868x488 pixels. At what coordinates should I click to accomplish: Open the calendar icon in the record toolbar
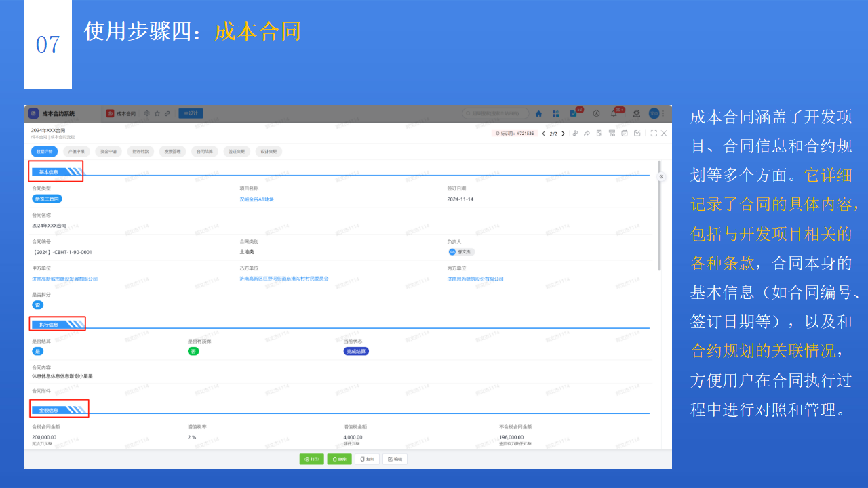624,134
